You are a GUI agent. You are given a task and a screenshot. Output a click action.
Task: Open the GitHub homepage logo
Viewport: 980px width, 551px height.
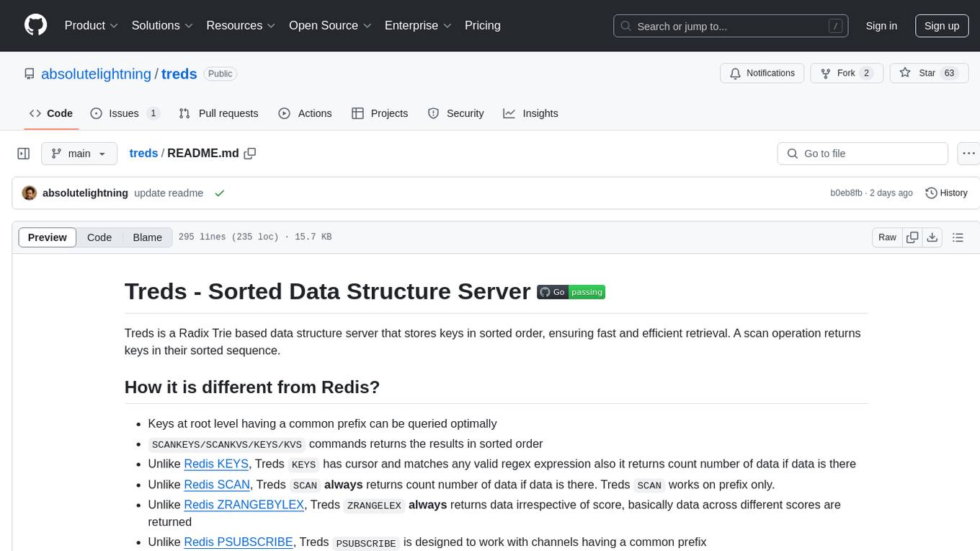(35, 25)
